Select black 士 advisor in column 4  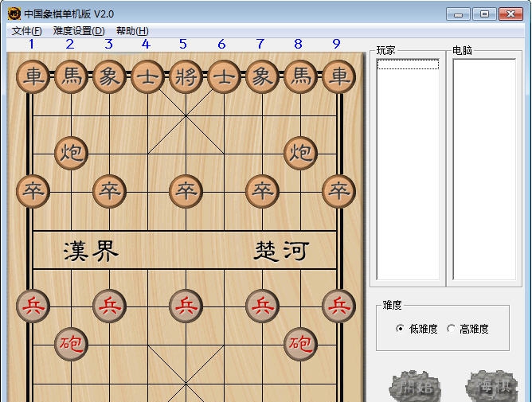pos(147,76)
